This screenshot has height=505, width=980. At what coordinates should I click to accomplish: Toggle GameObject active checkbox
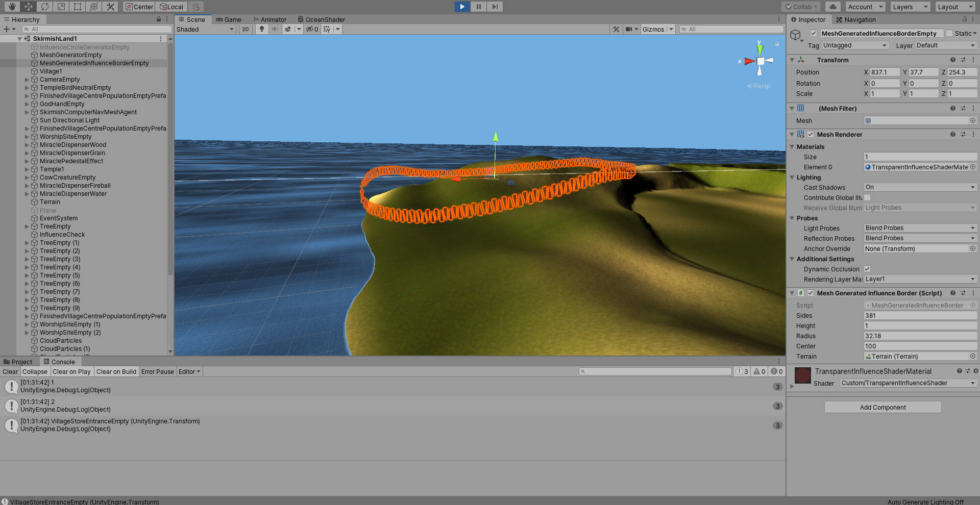814,33
